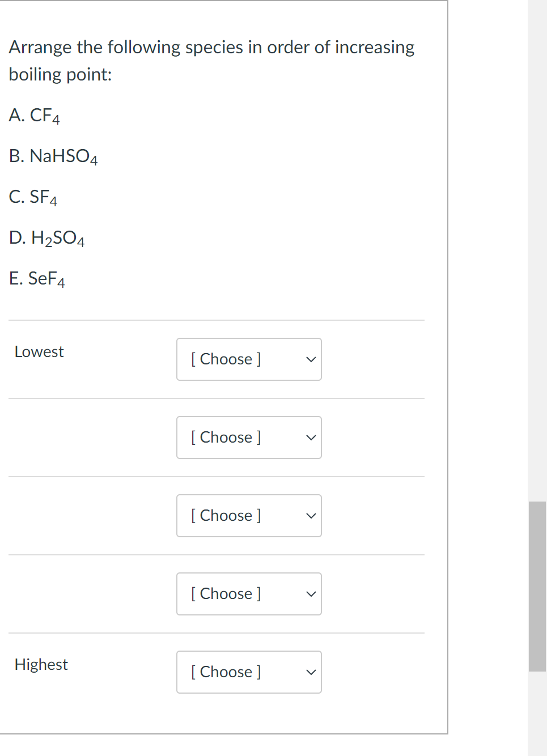Select the option E. SeF4 text

37,279
